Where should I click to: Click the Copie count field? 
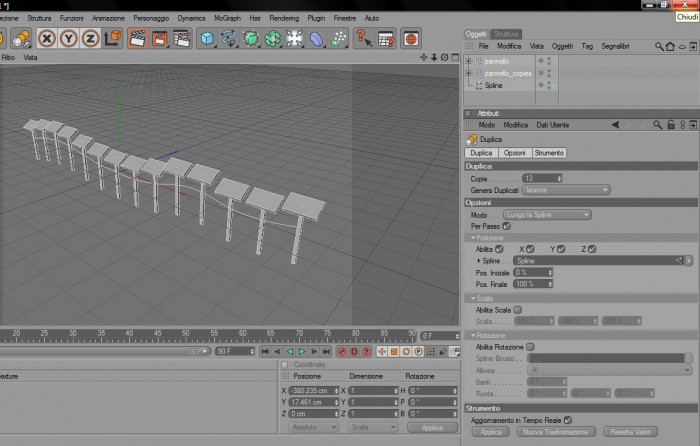pyautogui.click(x=542, y=179)
